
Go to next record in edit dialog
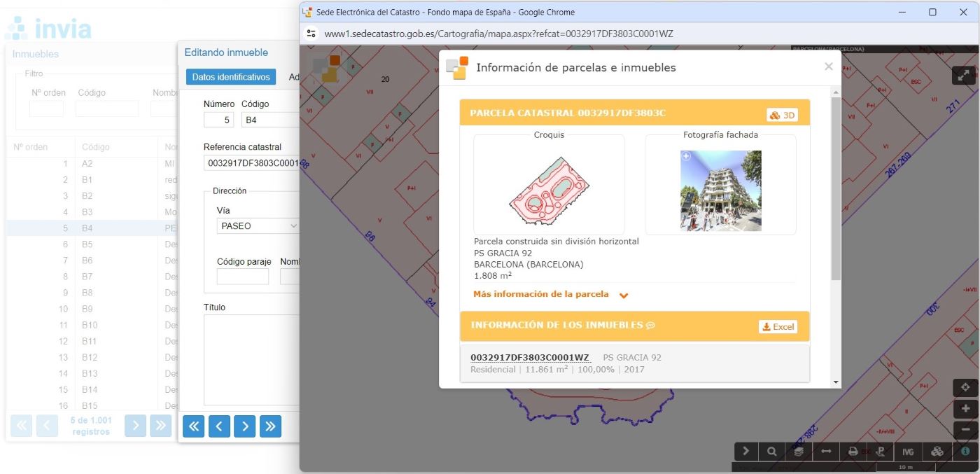coord(244,426)
